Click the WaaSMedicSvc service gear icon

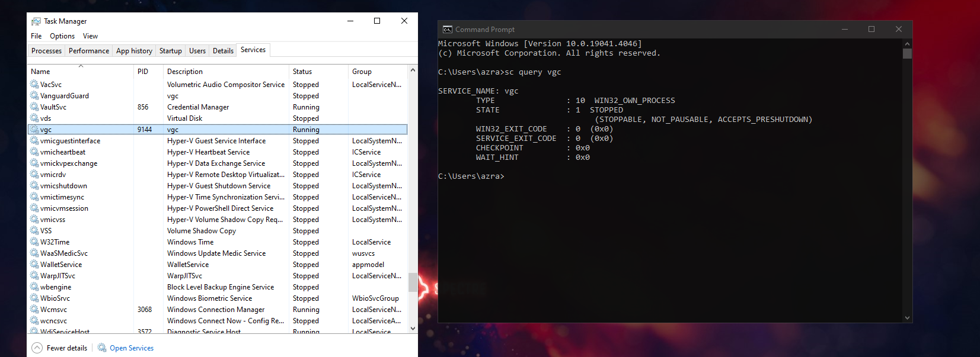34,253
